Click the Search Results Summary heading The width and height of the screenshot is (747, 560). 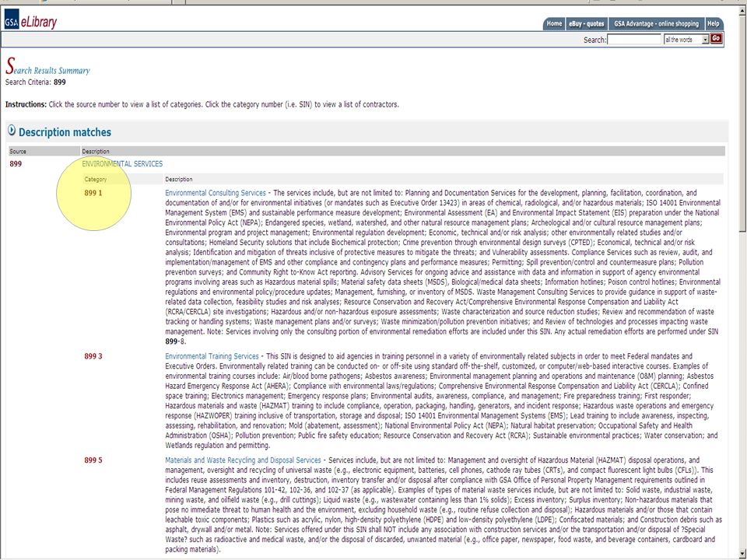click(x=47, y=67)
